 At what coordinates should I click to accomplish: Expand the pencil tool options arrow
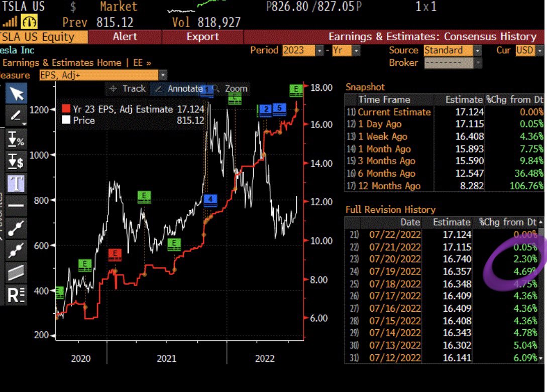(24, 123)
